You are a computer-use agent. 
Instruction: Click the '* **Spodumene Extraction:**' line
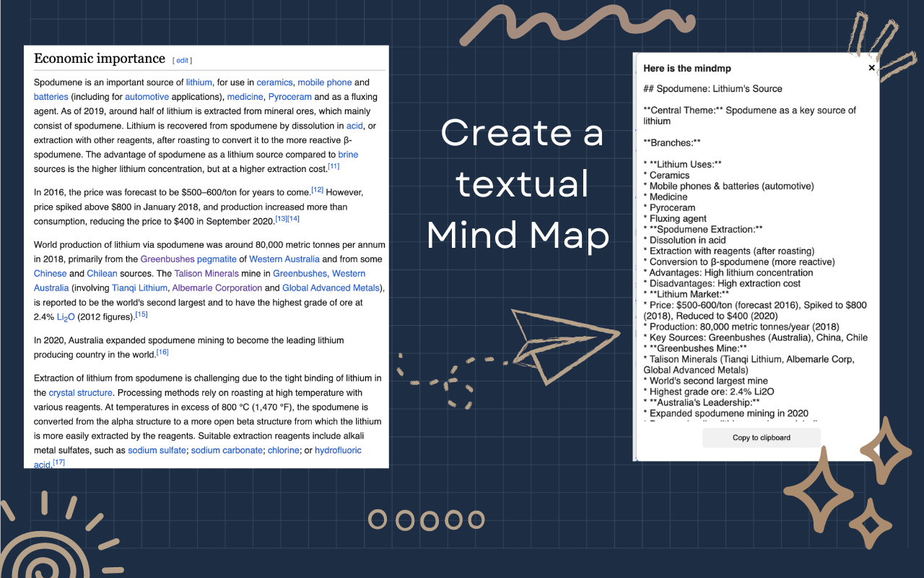click(703, 230)
